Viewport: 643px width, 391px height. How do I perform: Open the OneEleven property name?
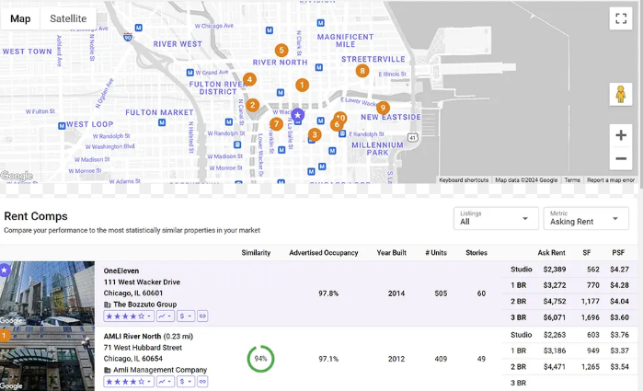point(121,271)
